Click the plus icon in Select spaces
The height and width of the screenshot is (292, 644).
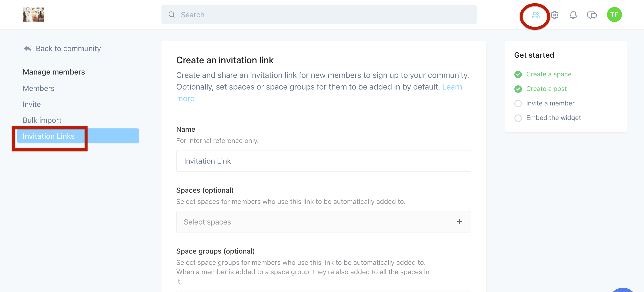pyautogui.click(x=459, y=222)
